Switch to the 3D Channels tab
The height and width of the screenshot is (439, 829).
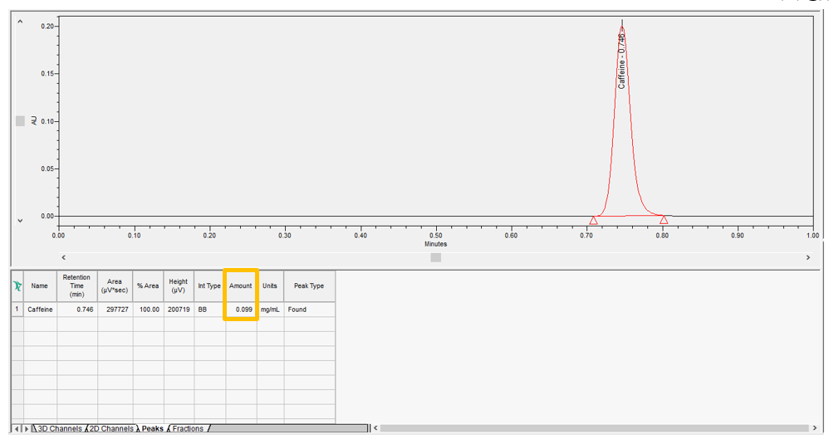pos(58,429)
